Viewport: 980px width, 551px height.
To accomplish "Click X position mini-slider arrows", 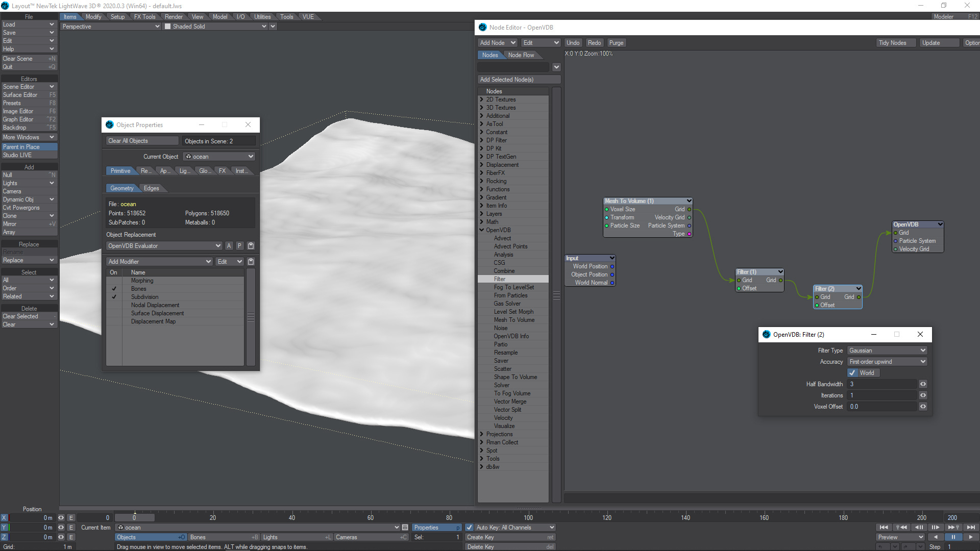I will [x=61, y=518].
